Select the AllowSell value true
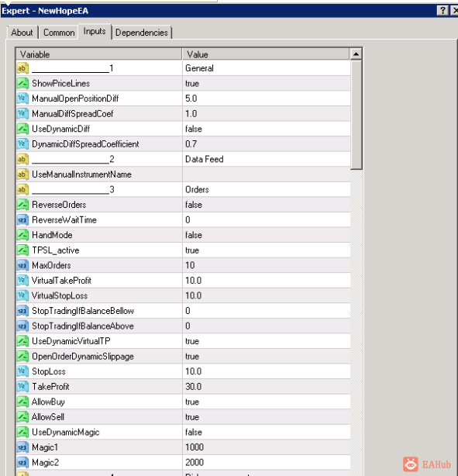Image resolution: width=458 pixels, height=476 pixels. (x=192, y=417)
